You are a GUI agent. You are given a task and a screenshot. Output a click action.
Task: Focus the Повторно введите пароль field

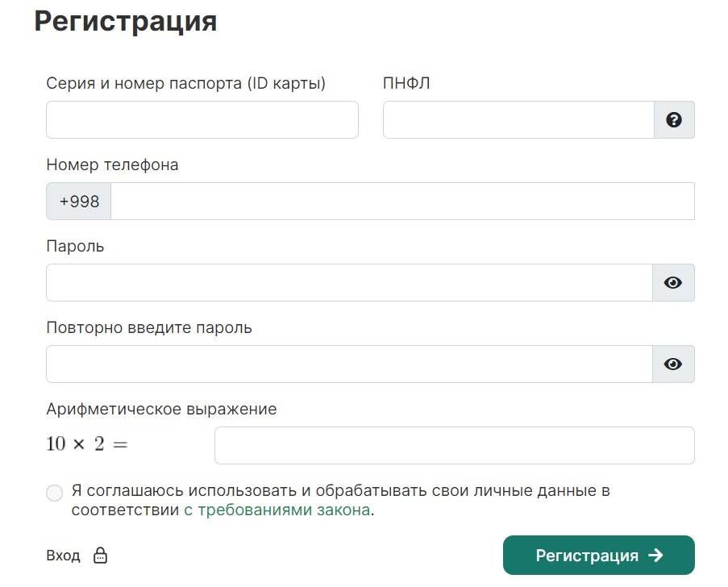click(x=349, y=364)
